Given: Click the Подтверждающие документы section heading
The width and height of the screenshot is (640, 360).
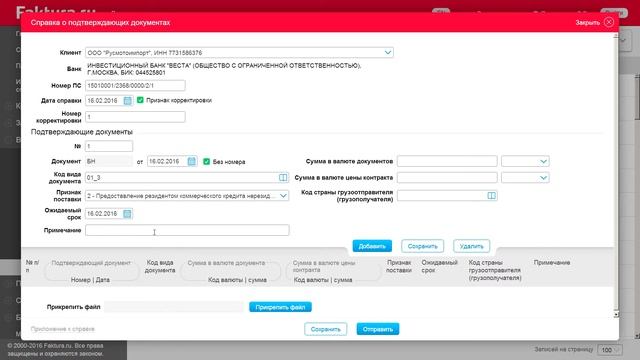Looking at the screenshot, I should [82, 132].
